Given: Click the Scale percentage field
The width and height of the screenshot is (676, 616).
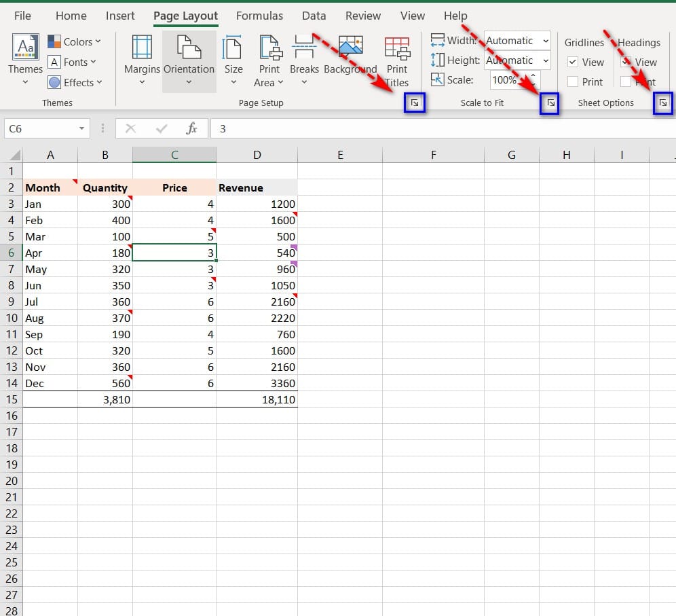Looking at the screenshot, I should 510,80.
